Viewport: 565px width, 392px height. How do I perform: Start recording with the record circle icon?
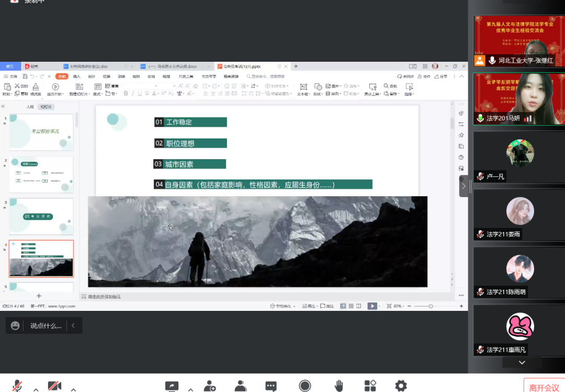pos(304,386)
